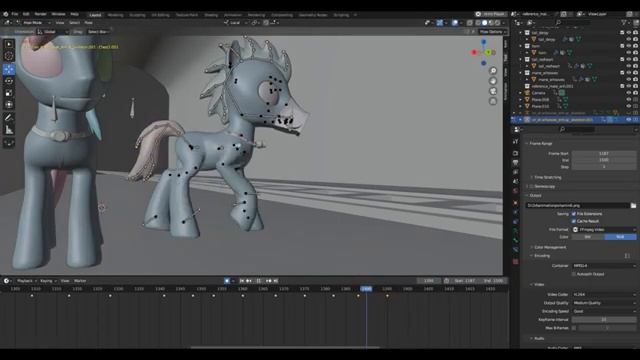
Task: Open the World properties tab icon
Action: click(x=516, y=191)
